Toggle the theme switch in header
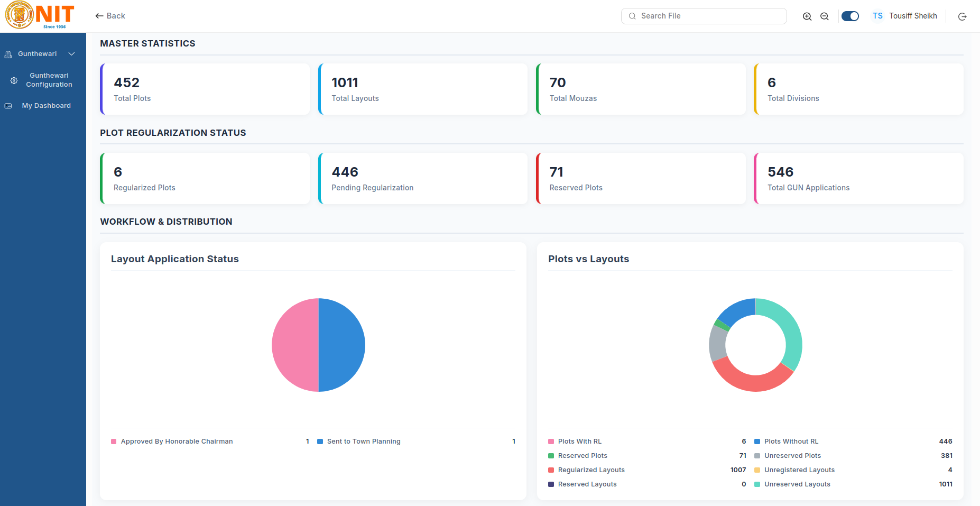Image resolution: width=980 pixels, height=506 pixels. [x=850, y=16]
